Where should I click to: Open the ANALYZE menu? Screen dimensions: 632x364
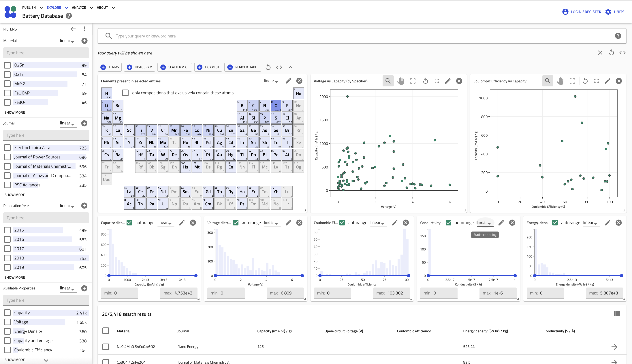[82, 7]
